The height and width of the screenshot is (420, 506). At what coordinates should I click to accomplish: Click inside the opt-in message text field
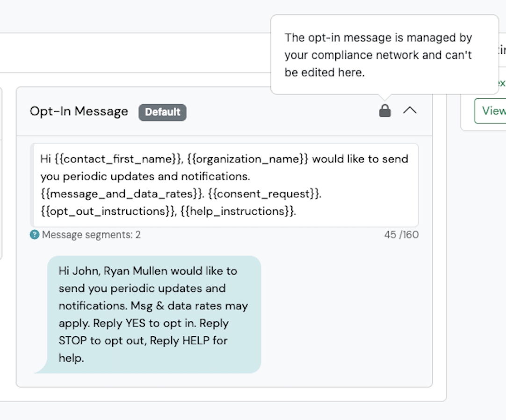(x=224, y=185)
